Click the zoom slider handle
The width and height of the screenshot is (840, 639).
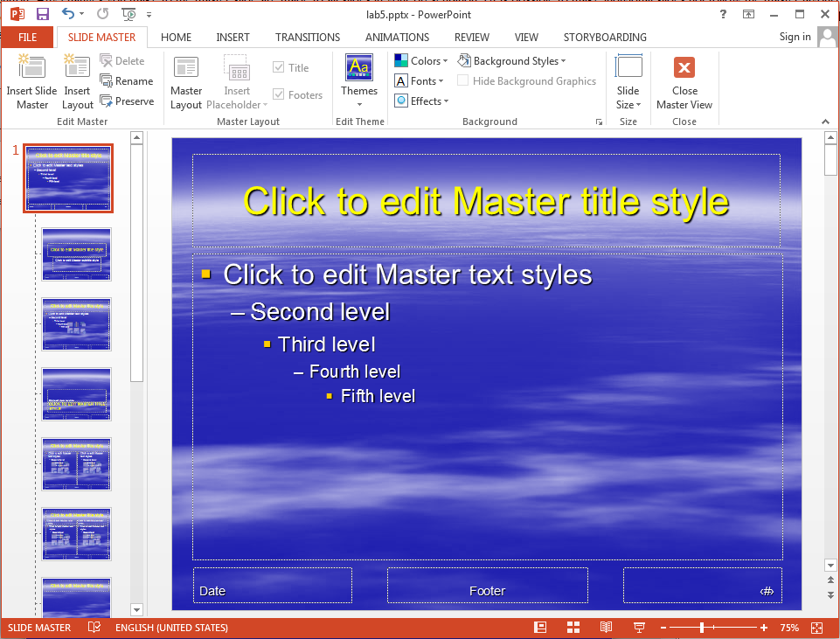tap(701, 628)
